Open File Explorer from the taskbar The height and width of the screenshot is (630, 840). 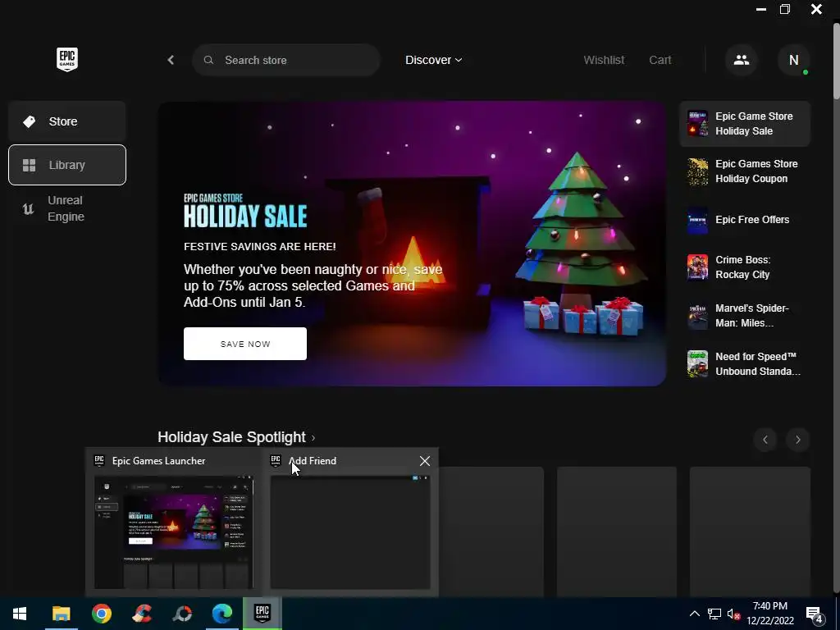pos(61,614)
